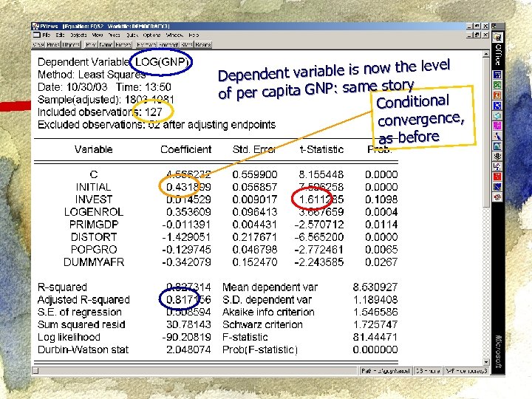Click Log likelihood value -90.20819
The image size is (532, 399).
tap(187, 337)
